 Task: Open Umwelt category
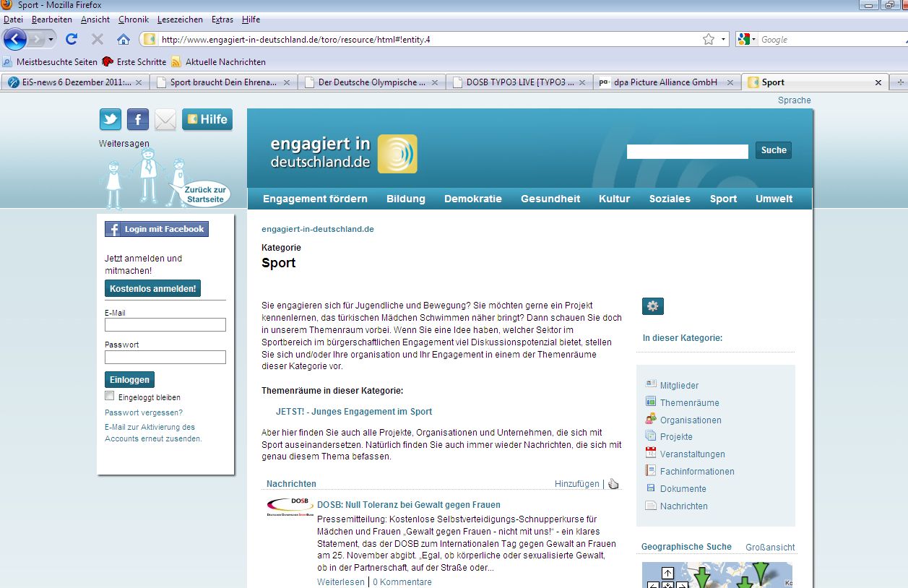[774, 199]
